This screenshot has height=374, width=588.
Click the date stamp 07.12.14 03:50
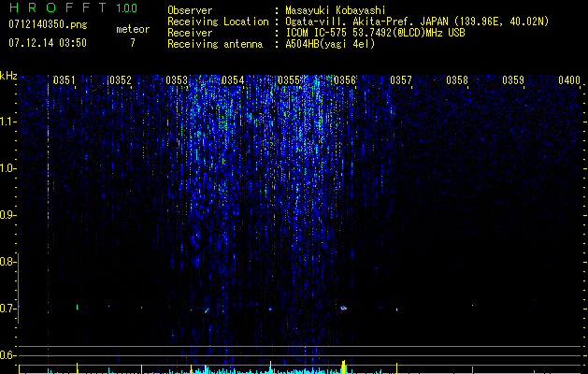click(x=48, y=43)
